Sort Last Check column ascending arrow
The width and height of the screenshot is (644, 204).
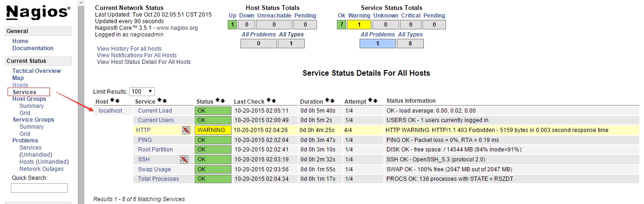coord(269,101)
